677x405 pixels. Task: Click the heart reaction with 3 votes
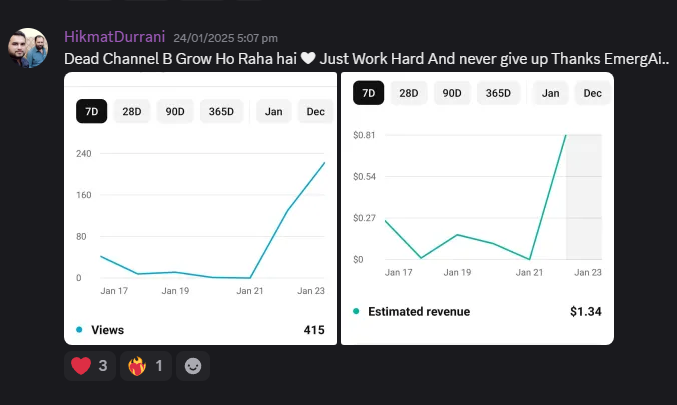pyautogui.click(x=90, y=366)
